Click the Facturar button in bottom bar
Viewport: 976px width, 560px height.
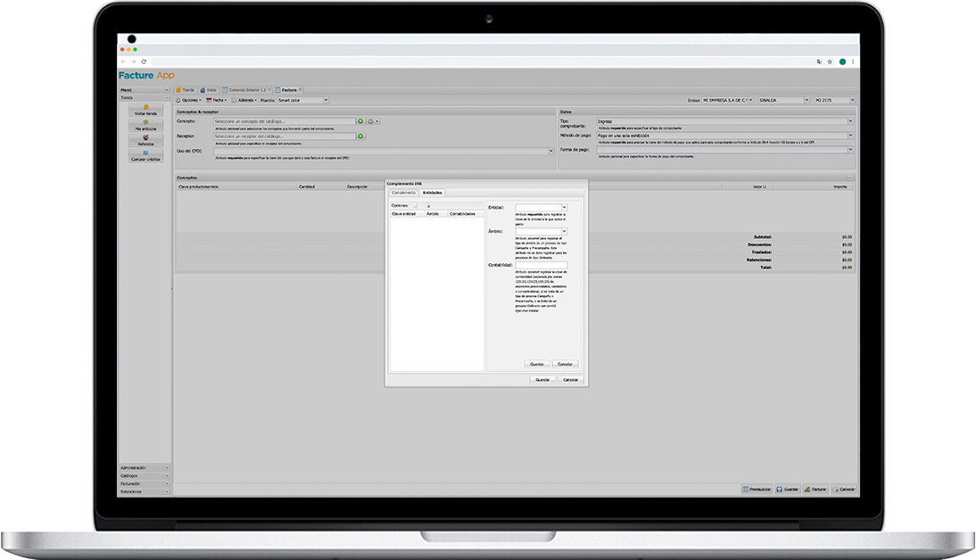(816, 490)
